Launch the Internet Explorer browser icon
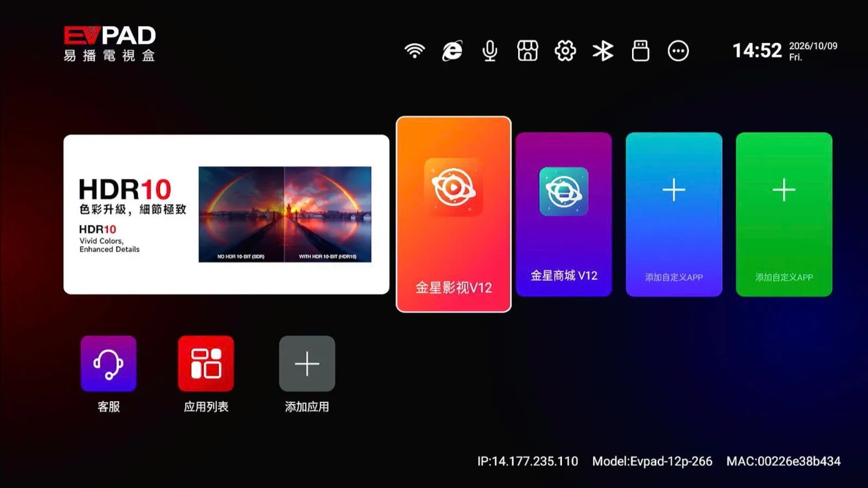The image size is (868, 488). 452,51
